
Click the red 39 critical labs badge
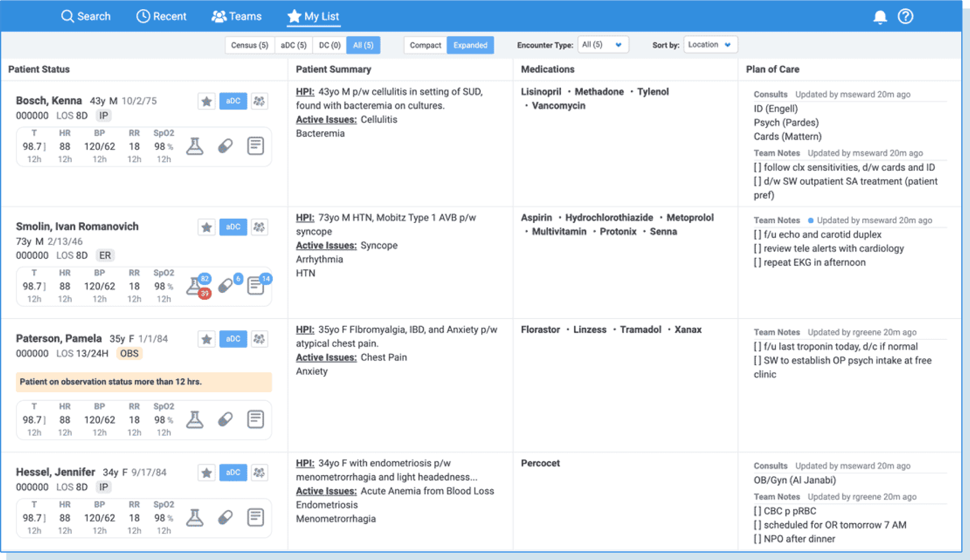(205, 294)
